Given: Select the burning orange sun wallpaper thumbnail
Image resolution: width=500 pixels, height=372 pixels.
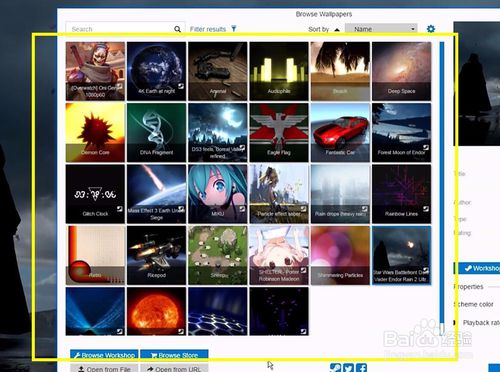Looking at the screenshot, I should [x=157, y=311].
